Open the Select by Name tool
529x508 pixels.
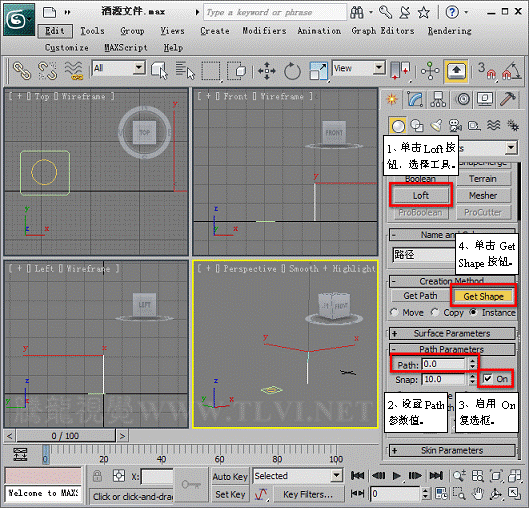(185, 70)
